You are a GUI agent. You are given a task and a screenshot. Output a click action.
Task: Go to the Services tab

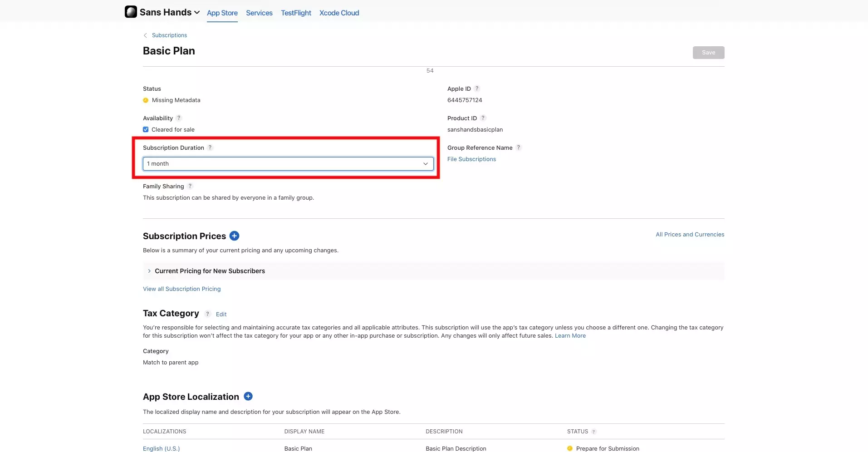[x=259, y=13]
